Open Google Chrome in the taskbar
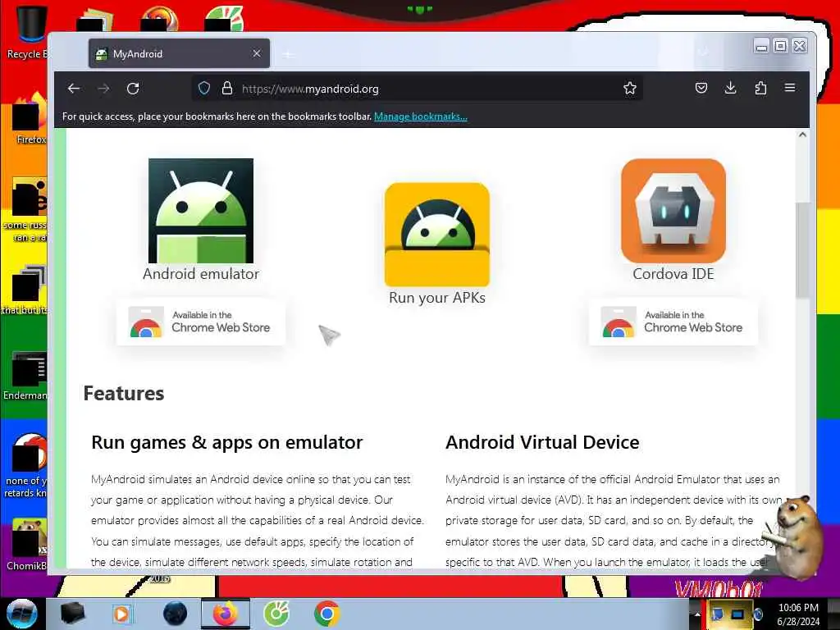840x630 pixels. (x=326, y=614)
